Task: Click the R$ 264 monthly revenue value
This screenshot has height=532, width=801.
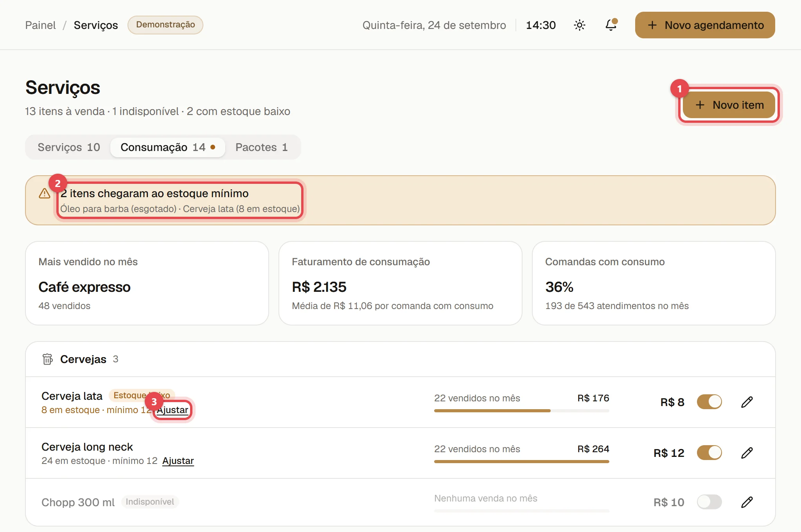Action: click(593, 449)
